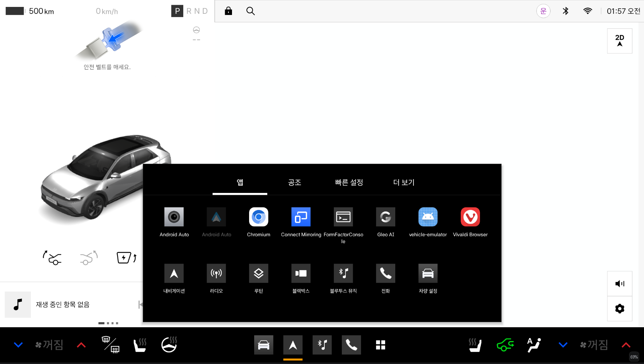The image size is (644, 364).
Task: Open the 라디오 radio app
Action: [216, 273]
